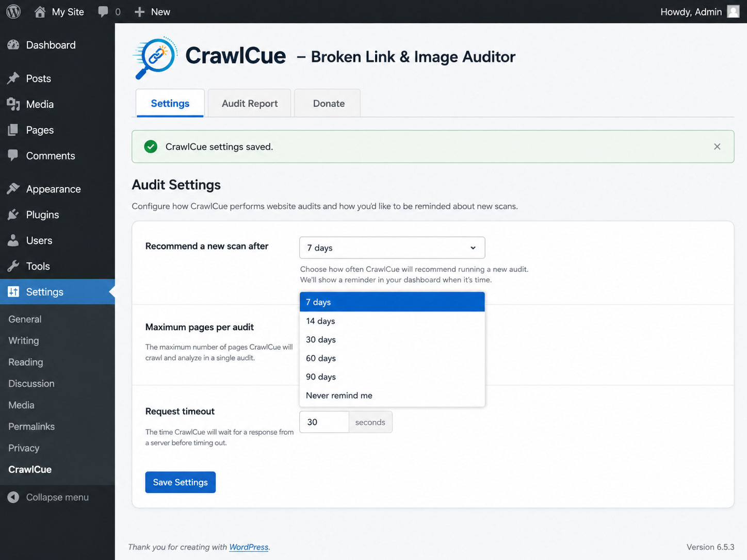
Task: Follow the WordPress footer link
Action: [x=249, y=547]
